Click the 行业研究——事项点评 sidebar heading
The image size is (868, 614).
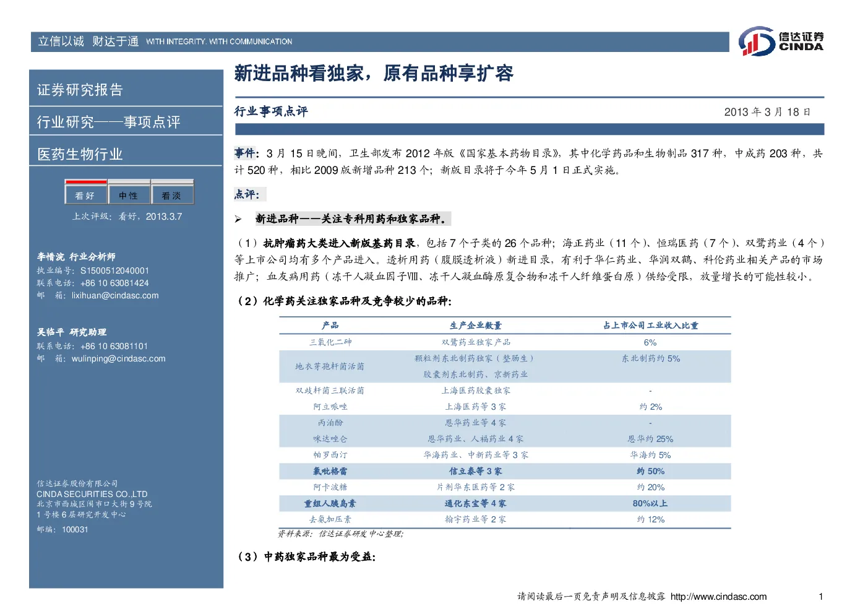coord(108,122)
